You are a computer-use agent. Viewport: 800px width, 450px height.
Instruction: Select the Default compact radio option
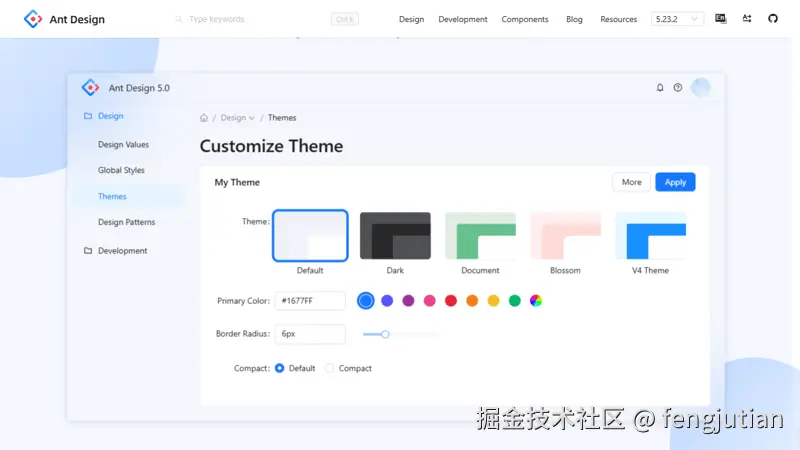[x=280, y=368]
